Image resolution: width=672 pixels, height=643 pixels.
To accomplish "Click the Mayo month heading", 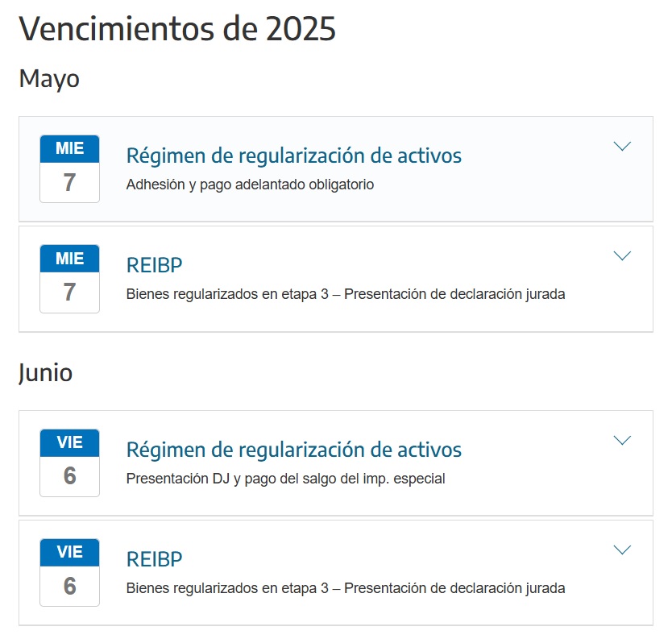I will [x=49, y=79].
